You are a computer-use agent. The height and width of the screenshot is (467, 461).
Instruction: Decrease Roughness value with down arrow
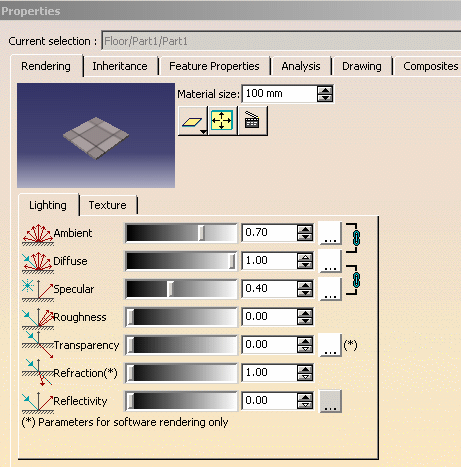tap(305, 321)
